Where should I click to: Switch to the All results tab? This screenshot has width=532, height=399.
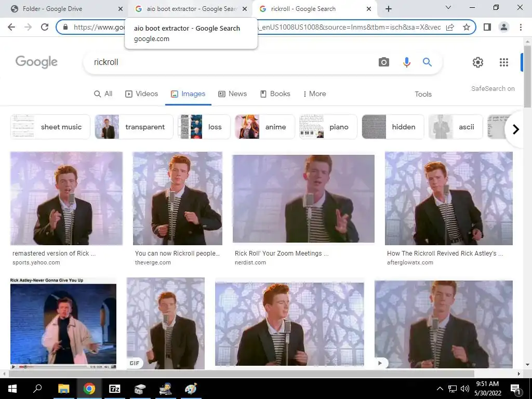click(x=103, y=94)
